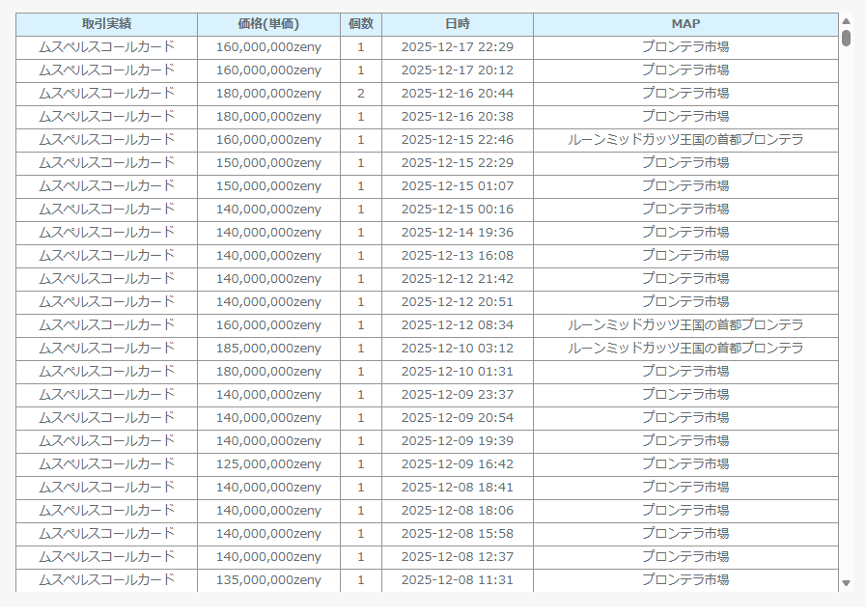Image resolution: width=866 pixels, height=616 pixels.
Task: Select the 125,000,000zeny price cell
Action: point(268,464)
